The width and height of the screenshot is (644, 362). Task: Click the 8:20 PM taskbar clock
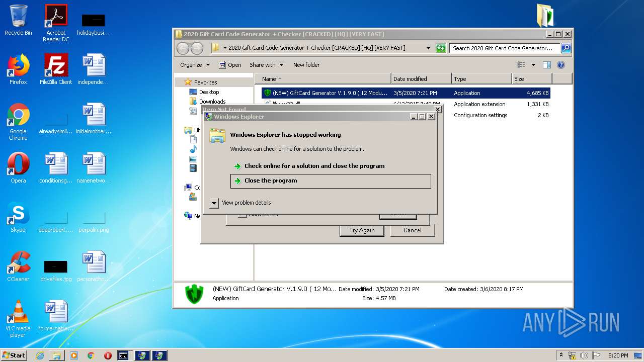click(x=618, y=355)
